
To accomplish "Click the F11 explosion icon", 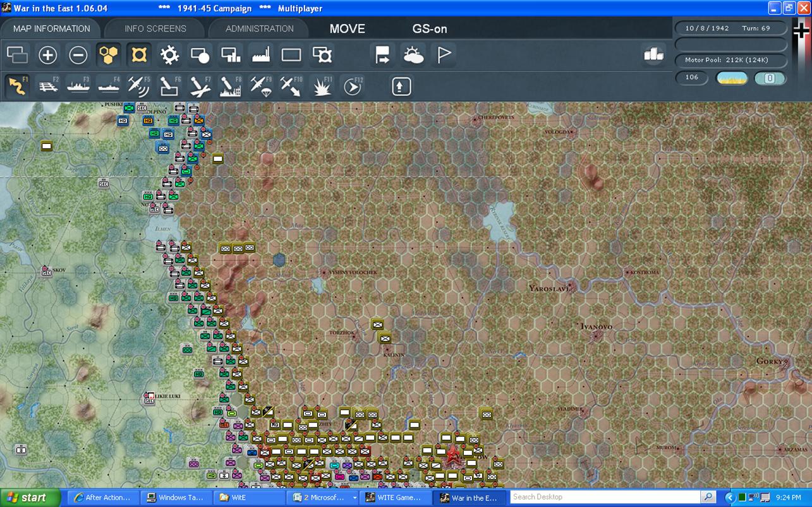I will 322,85.
